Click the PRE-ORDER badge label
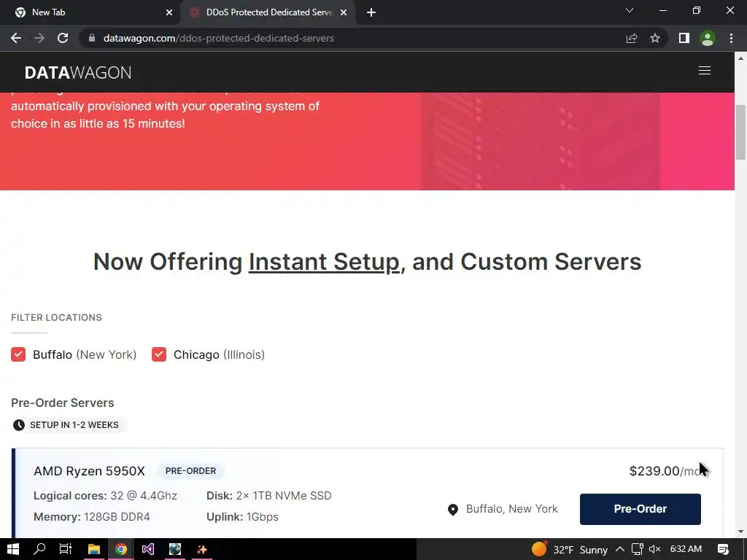The height and width of the screenshot is (560, 747). tap(190, 471)
